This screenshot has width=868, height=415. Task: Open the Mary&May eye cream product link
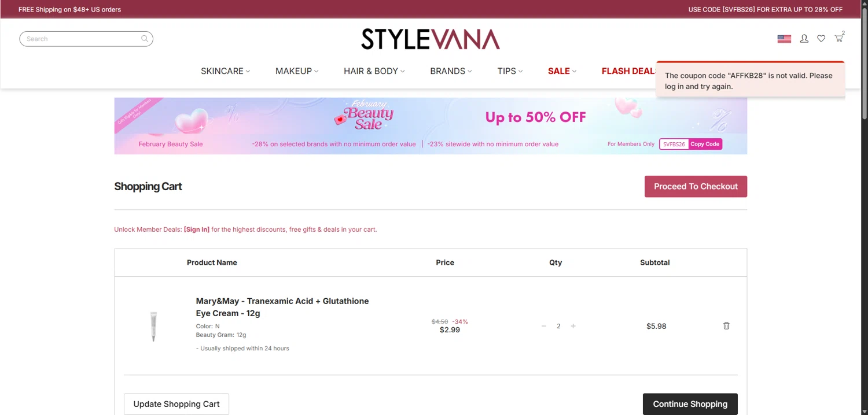click(282, 307)
